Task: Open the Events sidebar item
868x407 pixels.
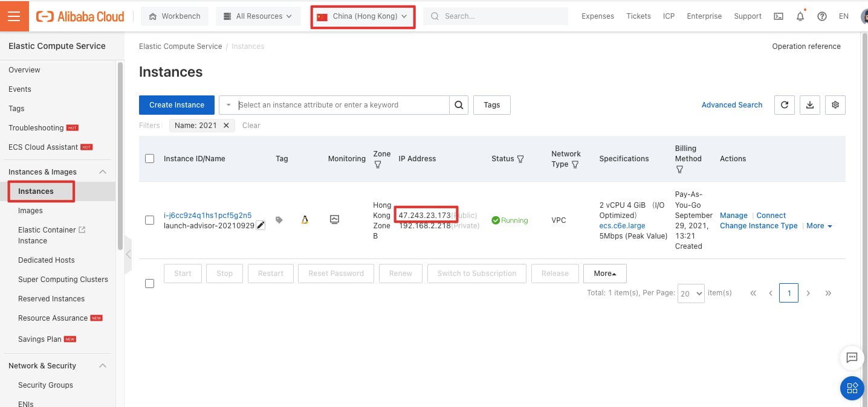Action: pos(20,89)
